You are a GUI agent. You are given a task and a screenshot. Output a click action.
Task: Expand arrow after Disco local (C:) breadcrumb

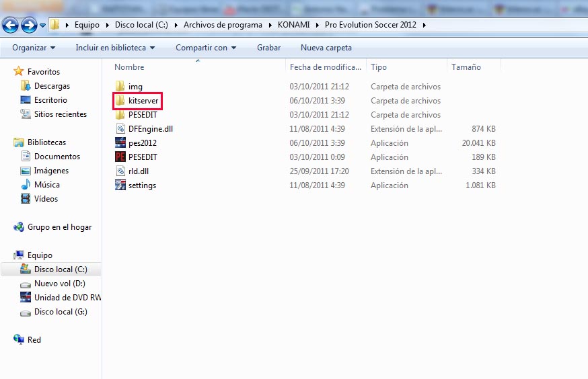tap(176, 25)
